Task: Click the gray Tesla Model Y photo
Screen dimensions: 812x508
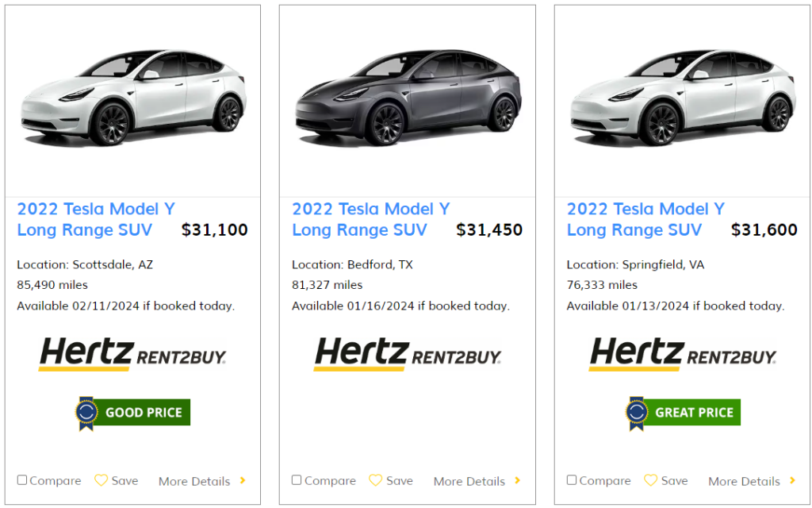Action: point(408,99)
